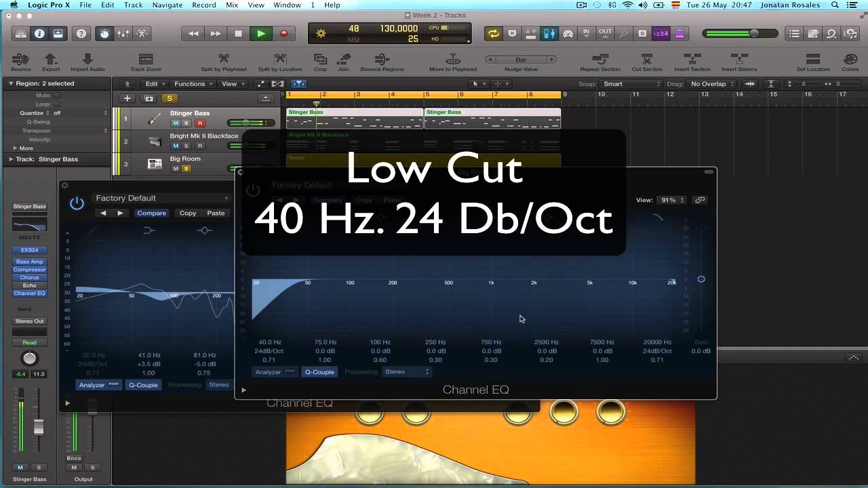
Task: Open the tracks area Edit menu
Action: click(x=155, y=84)
